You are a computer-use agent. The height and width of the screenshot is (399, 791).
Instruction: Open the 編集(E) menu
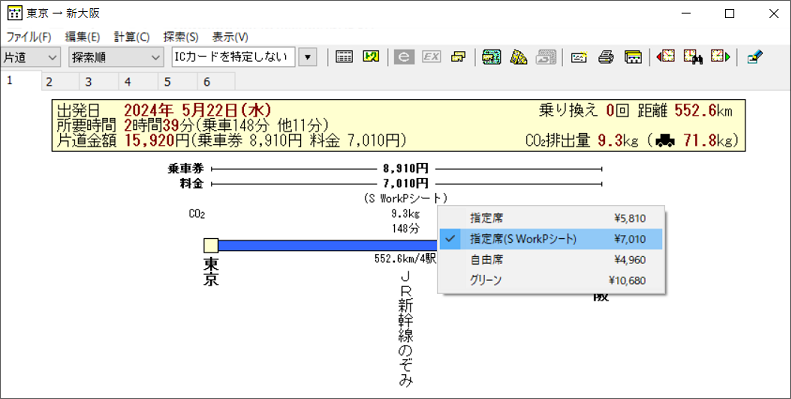(82, 37)
